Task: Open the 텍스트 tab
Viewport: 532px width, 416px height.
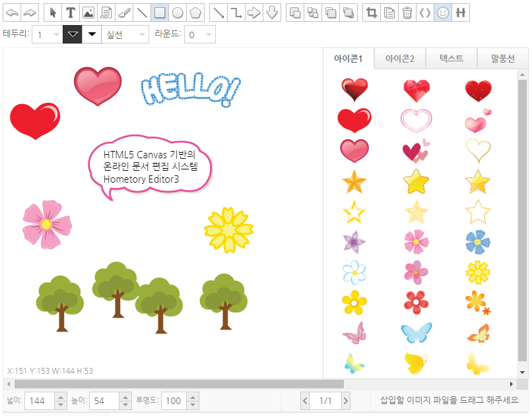Action: (x=451, y=59)
